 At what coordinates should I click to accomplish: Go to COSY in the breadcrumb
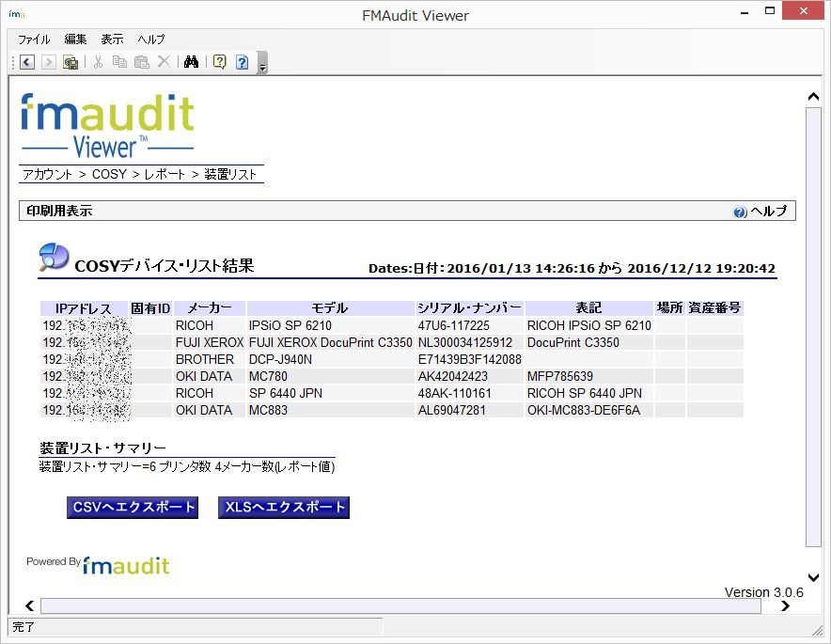[x=109, y=174]
